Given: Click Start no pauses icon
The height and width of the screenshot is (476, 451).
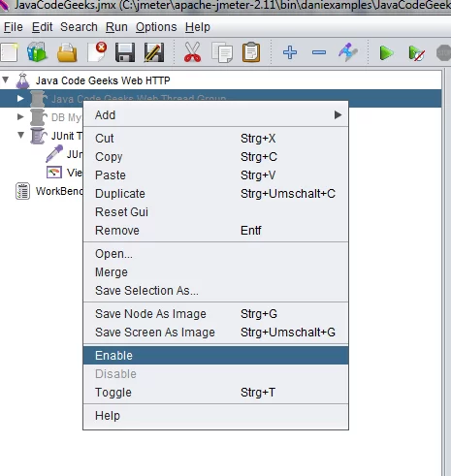Looking at the screenshot, I should (x=416, y=53).
